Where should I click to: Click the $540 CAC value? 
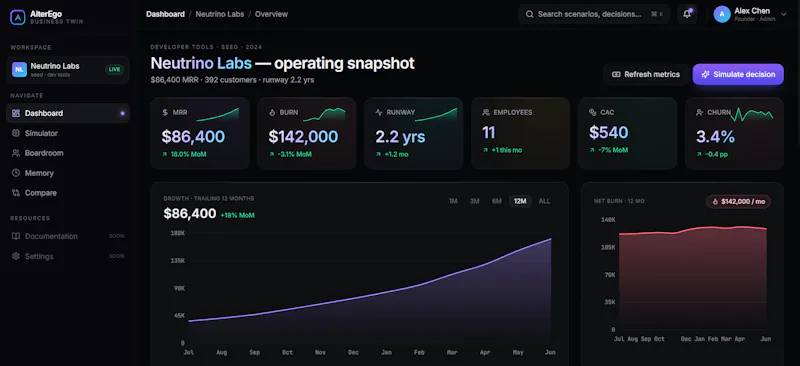609,133
